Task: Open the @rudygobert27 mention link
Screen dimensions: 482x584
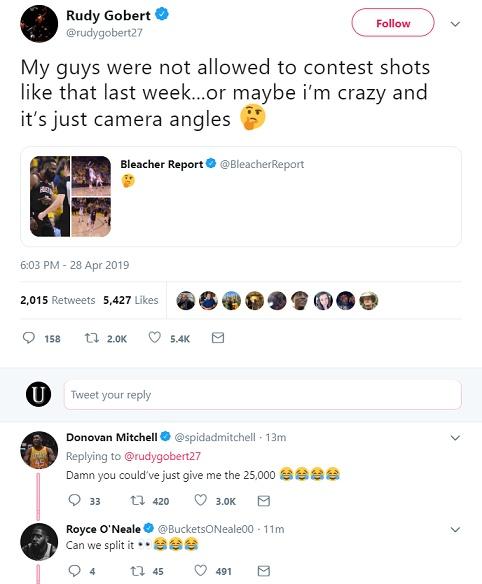Action: (x=162, y=456)
